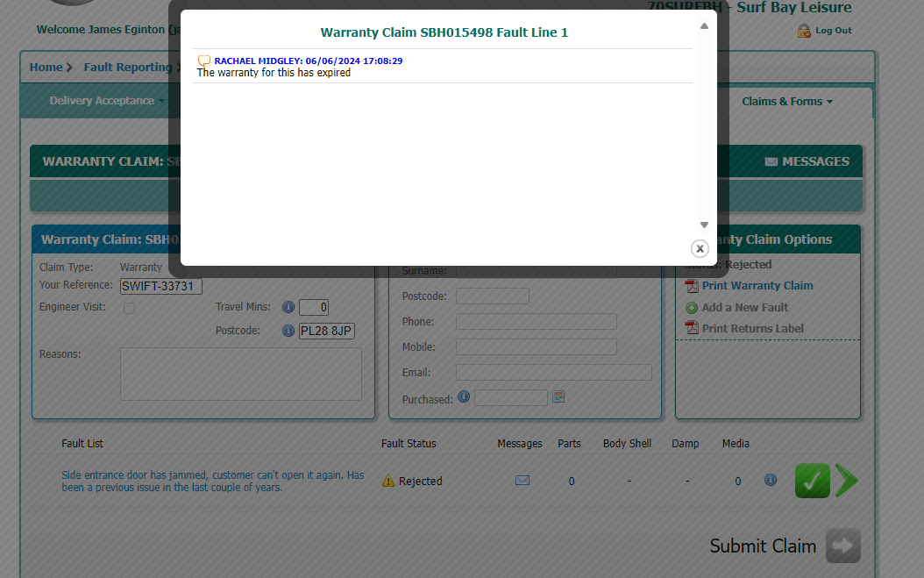
Task: Click the Mobile input field
Action: [537, 346]
